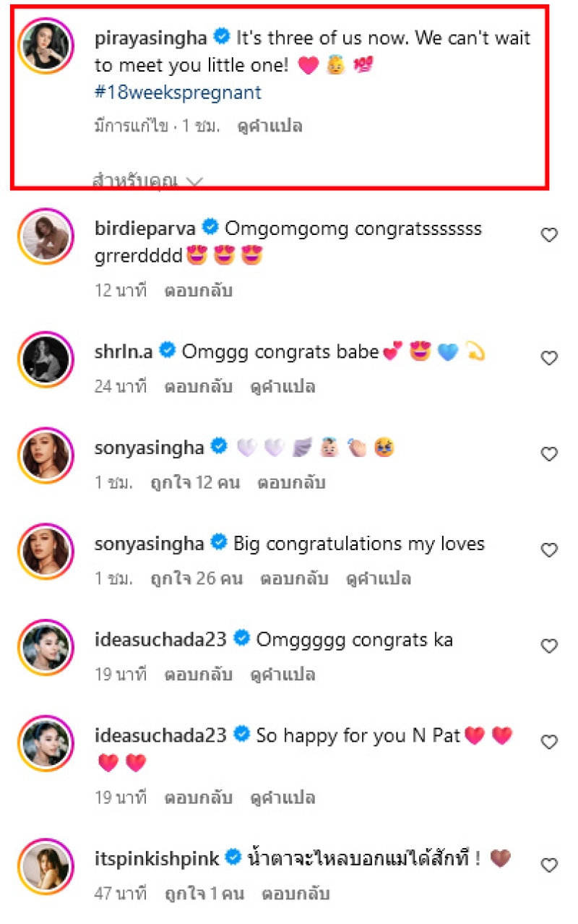Screen dimensions: 578x924
Task: Reply to itspinkishpink's comment
Action: (296, 894)
